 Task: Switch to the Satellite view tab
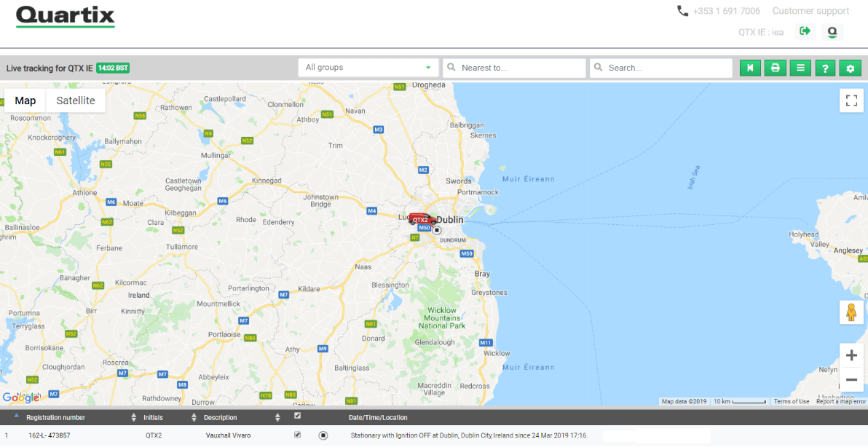pyautogui.click(x=76, y=100)
